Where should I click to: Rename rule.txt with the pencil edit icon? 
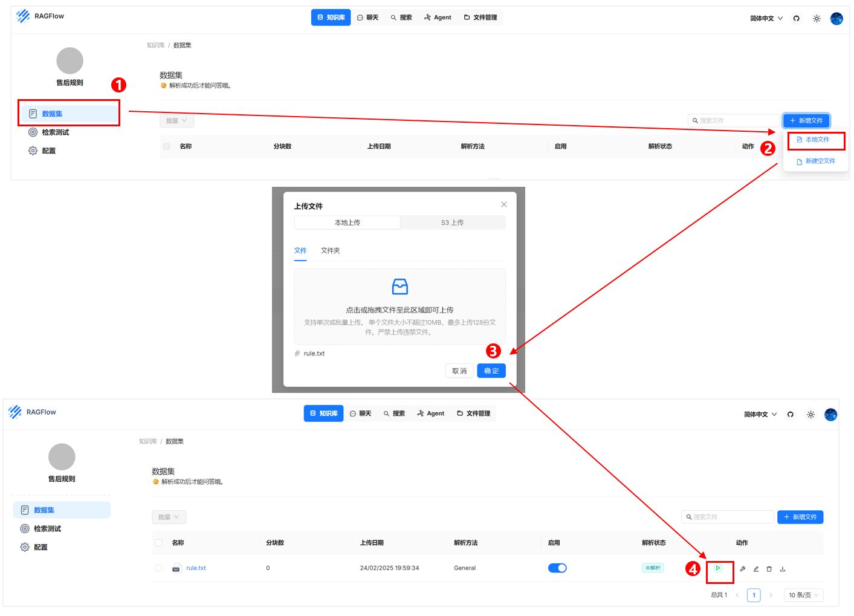[x=756, y=569]
